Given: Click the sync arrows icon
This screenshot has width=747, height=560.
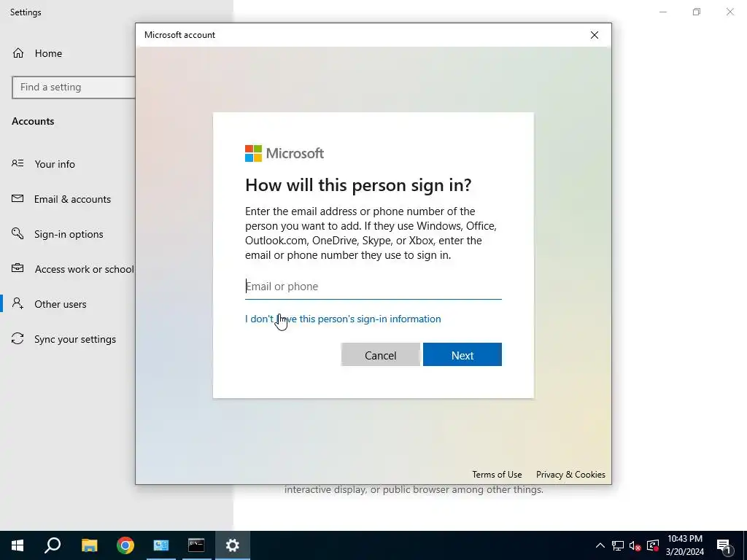Looking at the screenshot, I should (18, 338).
